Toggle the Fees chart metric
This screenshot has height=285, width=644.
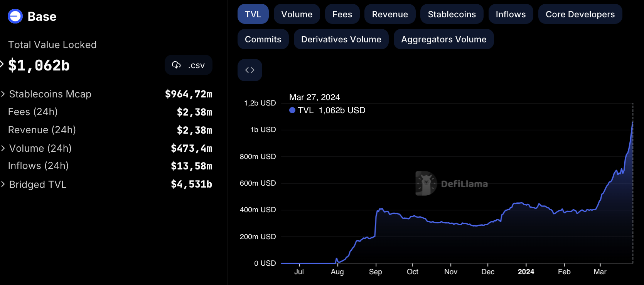[x=342, y=14]
